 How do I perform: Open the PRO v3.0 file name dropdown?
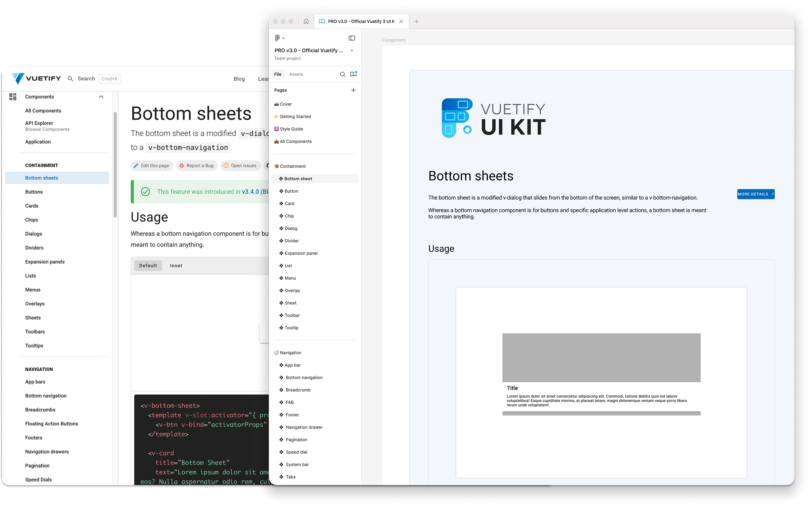pos(352,50)
